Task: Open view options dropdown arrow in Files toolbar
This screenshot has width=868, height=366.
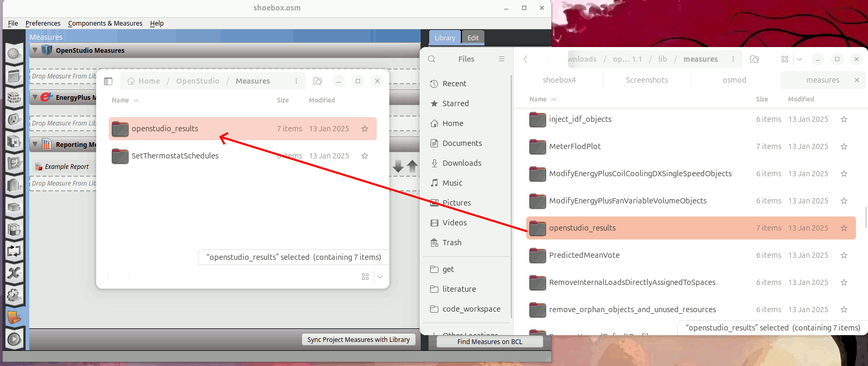Action: click(x=800, y=59)
